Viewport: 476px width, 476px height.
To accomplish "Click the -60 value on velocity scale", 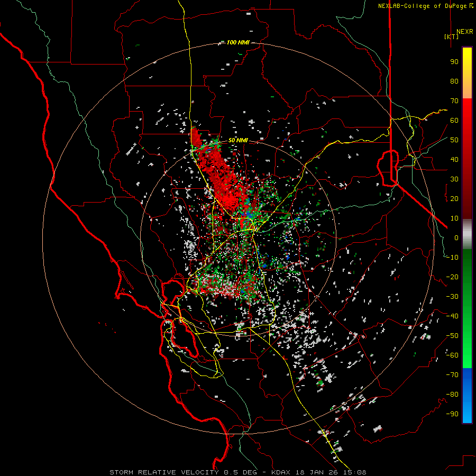I will coord(452,355).
